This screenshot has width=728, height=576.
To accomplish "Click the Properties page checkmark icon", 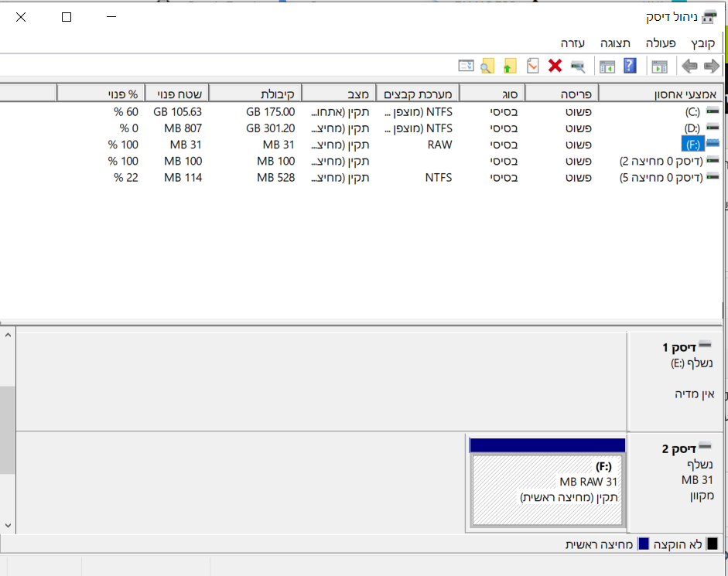I will 532,66.
